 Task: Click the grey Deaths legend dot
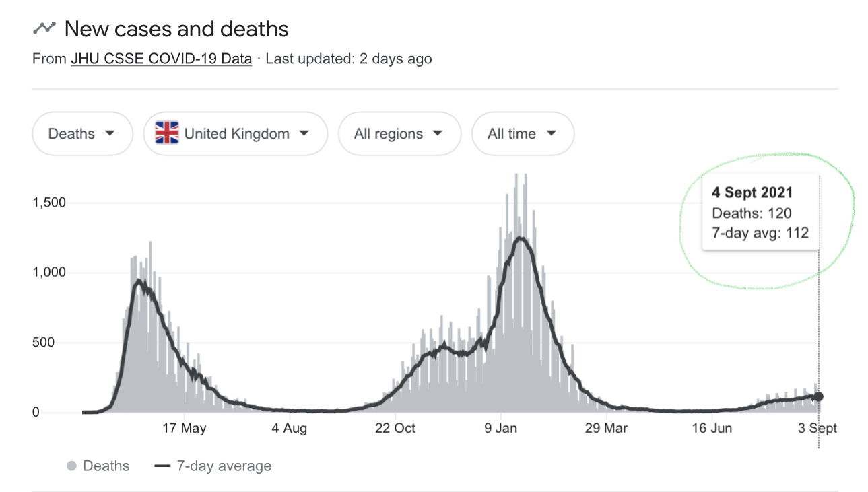click(72, 466)
